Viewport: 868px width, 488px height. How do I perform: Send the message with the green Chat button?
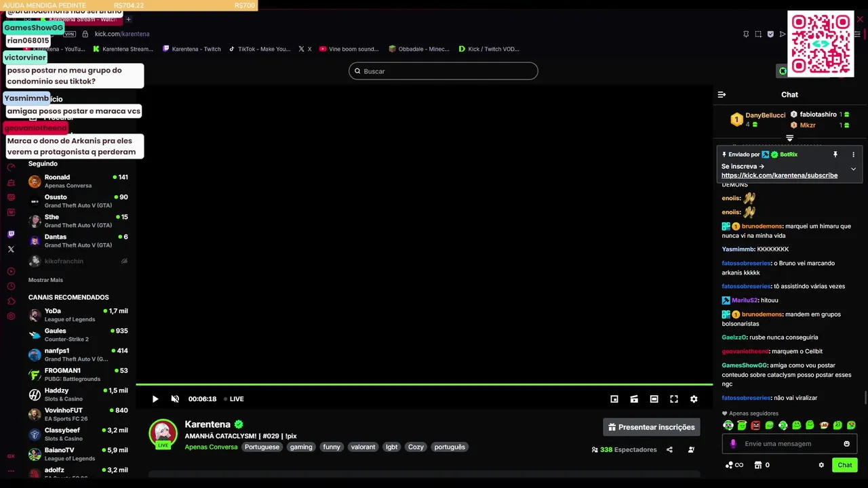point(845,465)
